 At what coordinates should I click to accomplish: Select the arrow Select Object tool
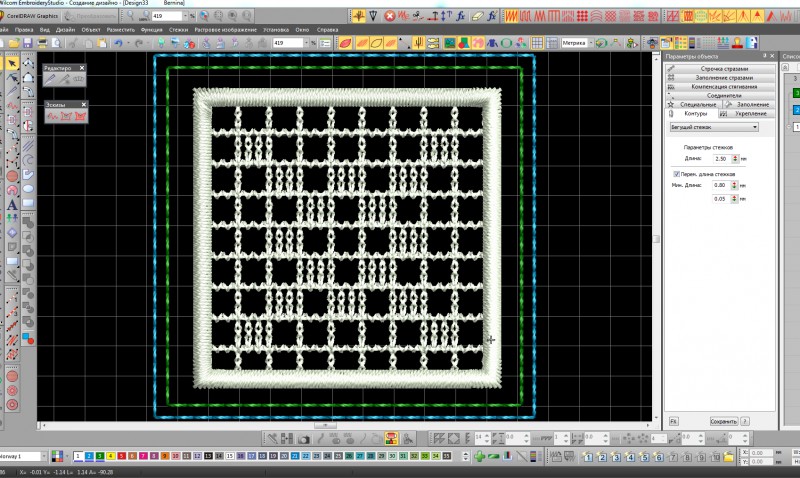(x=12, y=63)
